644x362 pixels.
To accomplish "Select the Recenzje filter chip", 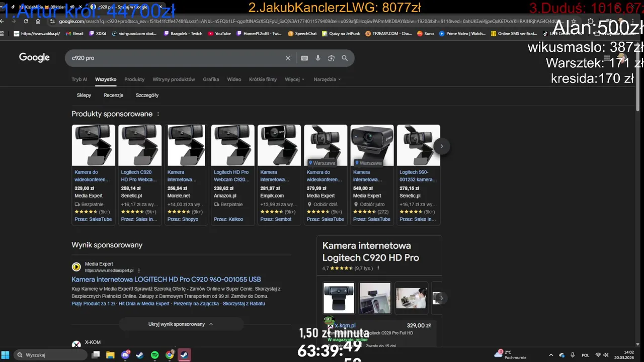I will click(114, 95).
